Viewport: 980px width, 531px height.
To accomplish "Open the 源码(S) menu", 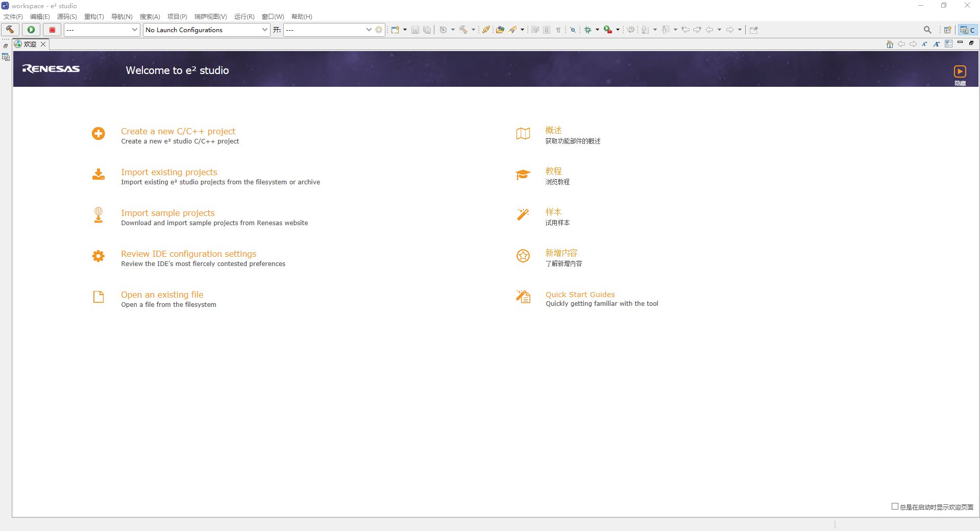I will (67, 17).
